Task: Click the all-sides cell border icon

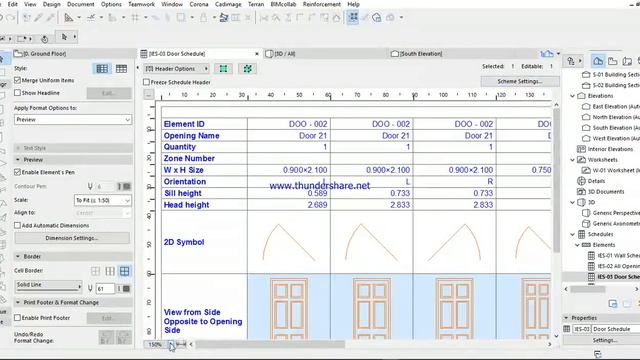Action: pyautogui.click(x=124, y=271)
